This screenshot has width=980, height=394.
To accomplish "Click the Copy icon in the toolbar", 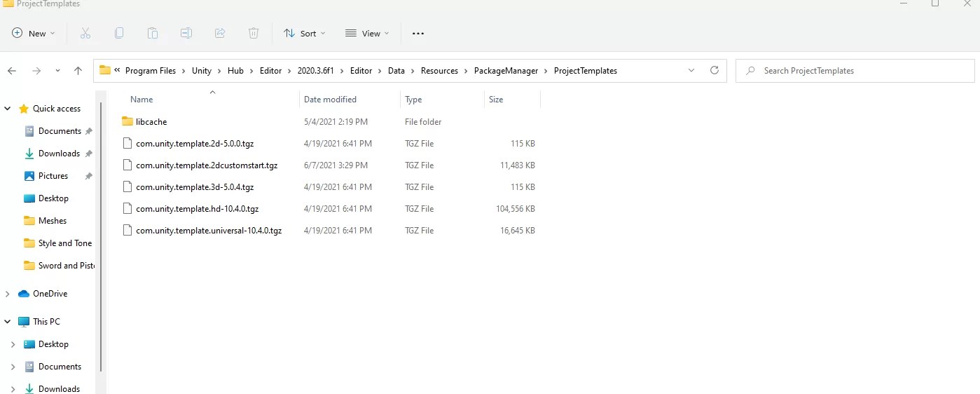I will tap(119, 33).
